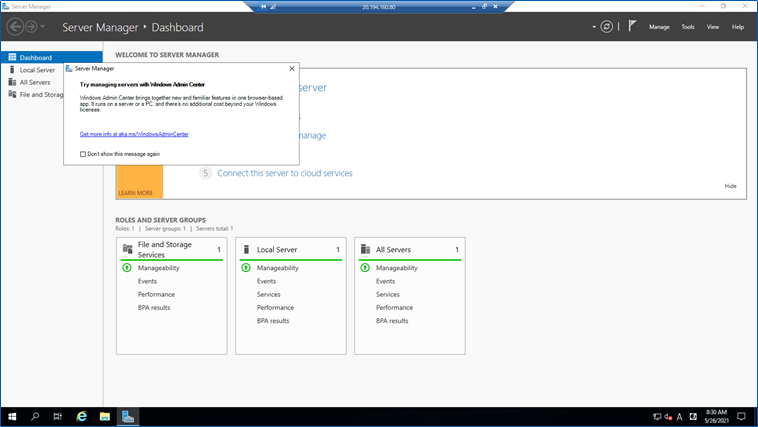Image resolution: width=758 pixels, height=427 pixels.
Task: Click green status icon in All Servers tile
Action: 365,267
